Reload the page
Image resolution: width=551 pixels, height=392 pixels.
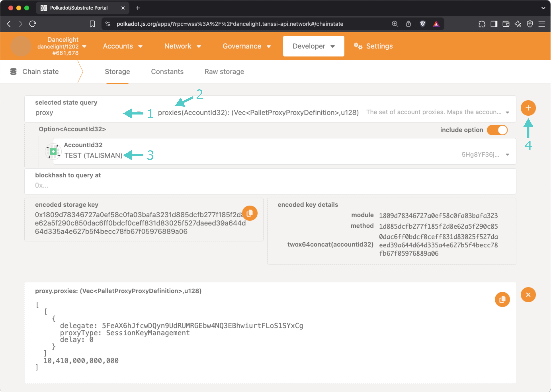33,24
